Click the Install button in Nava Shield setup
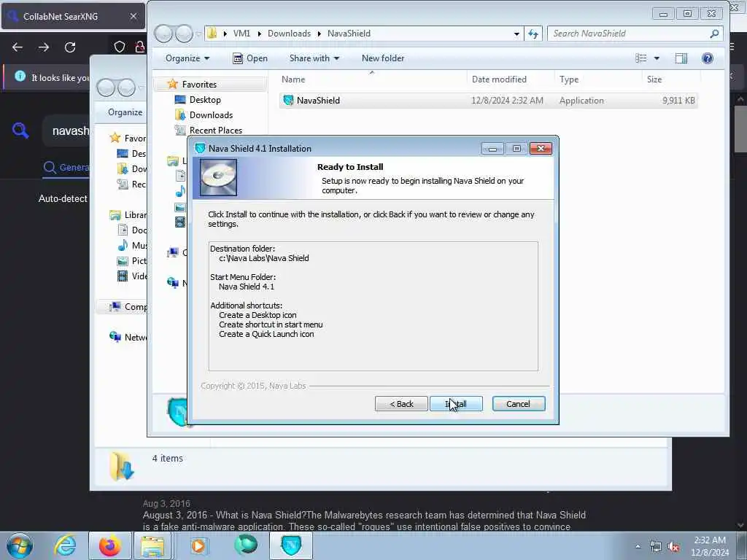Screen dimensions: 747x560 pyautogui.click(x=456, y=404)
